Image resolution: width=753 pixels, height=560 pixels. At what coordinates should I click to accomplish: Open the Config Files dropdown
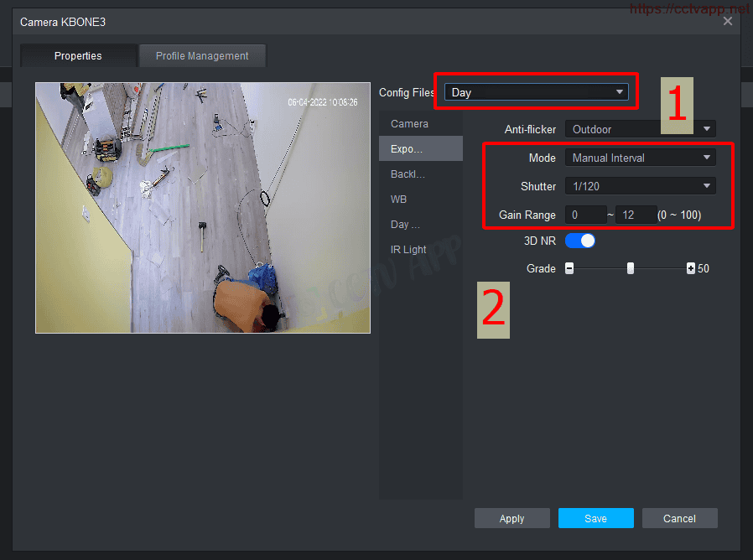coord(536,92)
